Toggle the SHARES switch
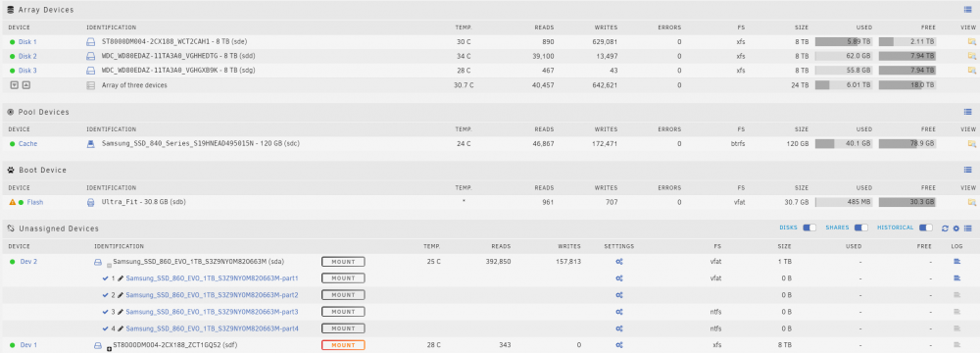 861,227
